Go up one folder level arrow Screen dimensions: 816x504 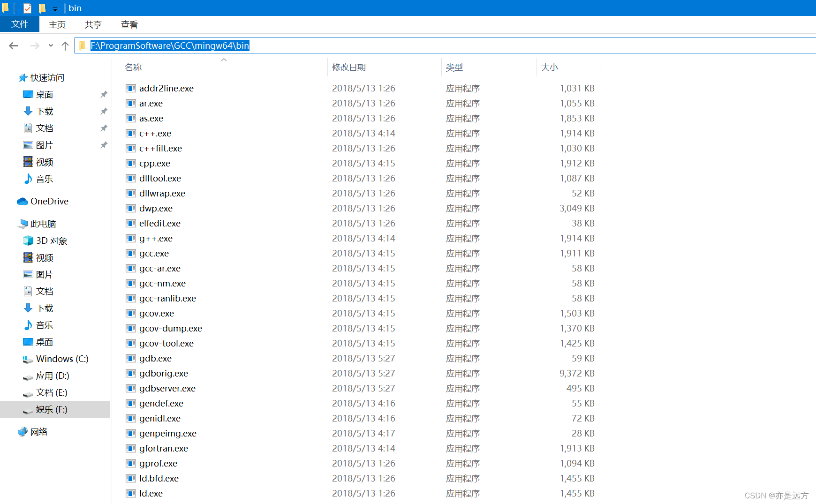pos(65,45)
